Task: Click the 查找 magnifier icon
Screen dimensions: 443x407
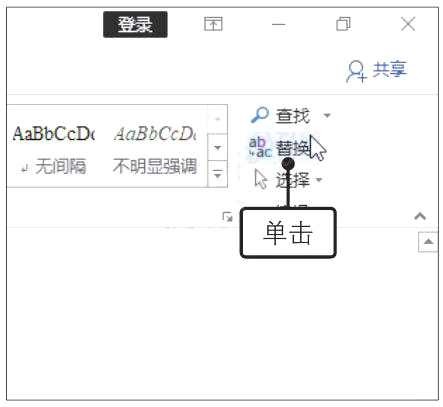Action: click(260, 115)
